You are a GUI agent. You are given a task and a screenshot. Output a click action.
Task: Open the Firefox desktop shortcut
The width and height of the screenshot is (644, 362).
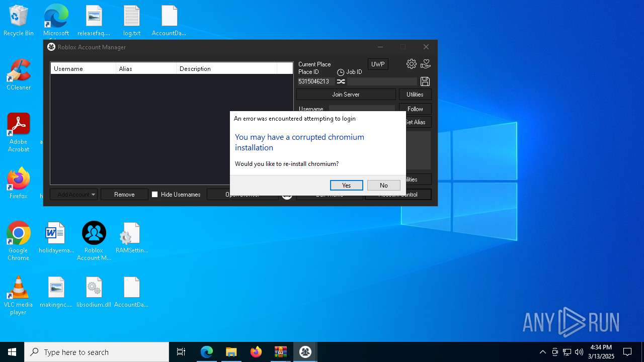click(19, 184)
